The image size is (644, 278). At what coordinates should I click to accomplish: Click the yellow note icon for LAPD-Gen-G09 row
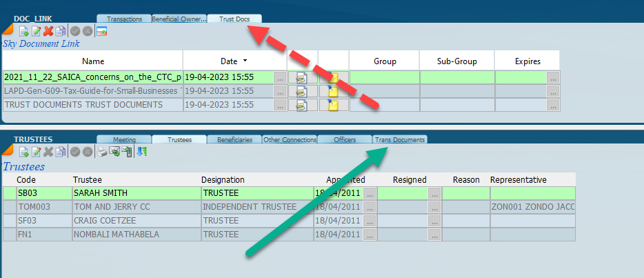click(x=334, y=91)
